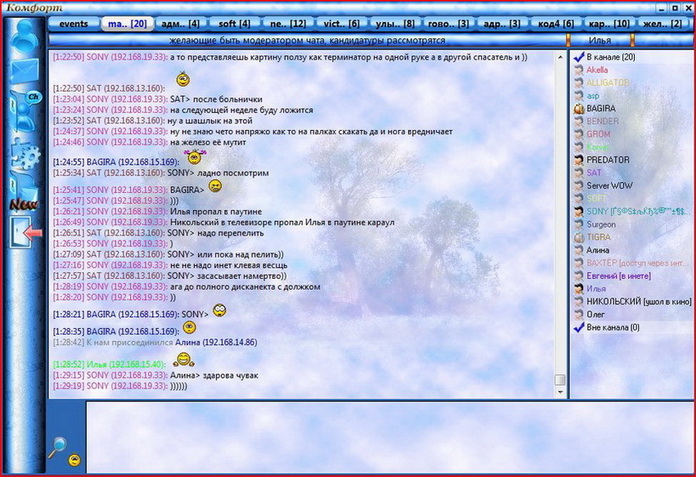Toggle the 'В канале (20)' checkmark group
696x477 pixels.
578,58
